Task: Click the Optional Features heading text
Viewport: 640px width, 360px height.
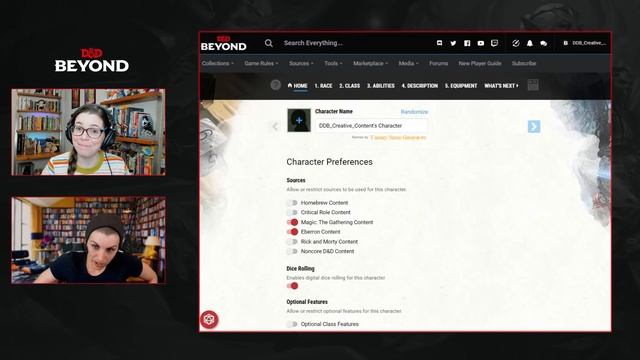Action: tap(307, 302)
